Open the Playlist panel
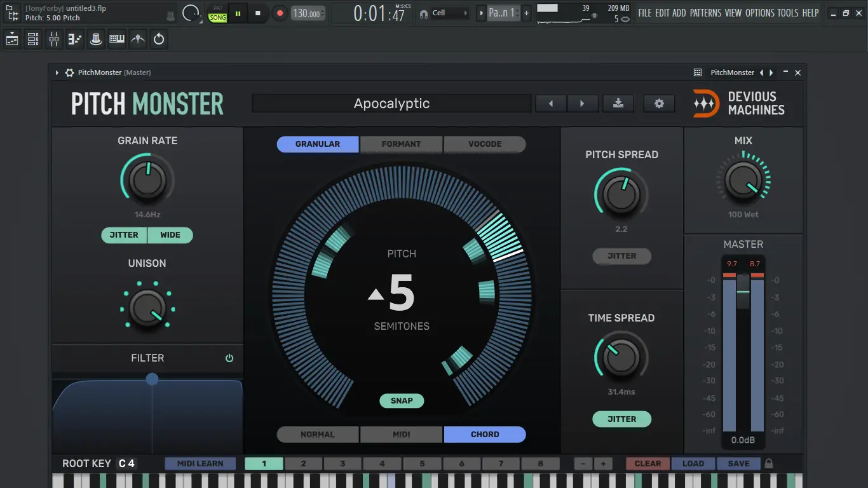Viewport: 868px width, 488px height. pyautogui.click(x=11, y=39)
